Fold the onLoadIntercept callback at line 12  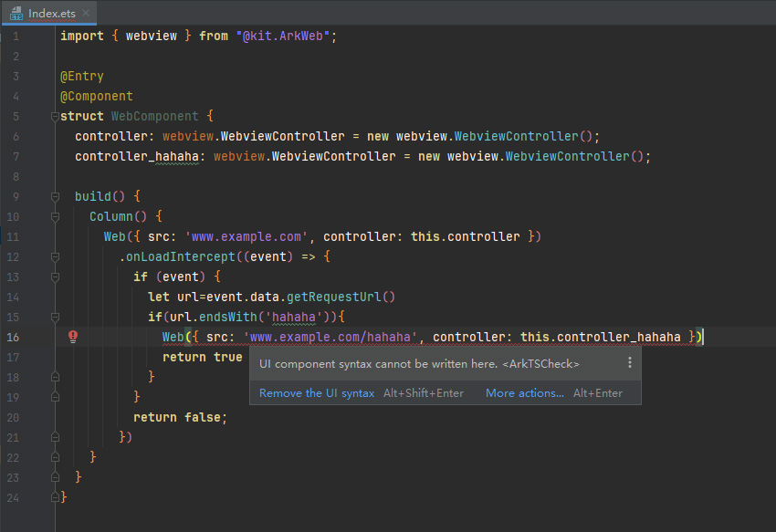(55, 256)
